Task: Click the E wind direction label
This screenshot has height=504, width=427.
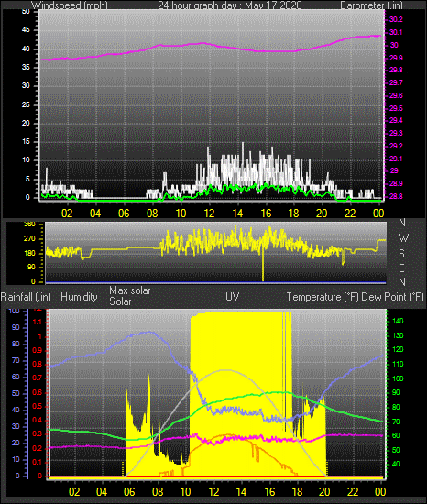Action: [x=401, y=268]
